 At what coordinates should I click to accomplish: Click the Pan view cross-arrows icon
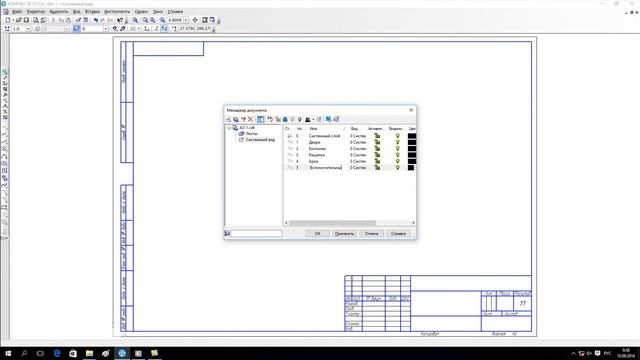tap(195, 20)
